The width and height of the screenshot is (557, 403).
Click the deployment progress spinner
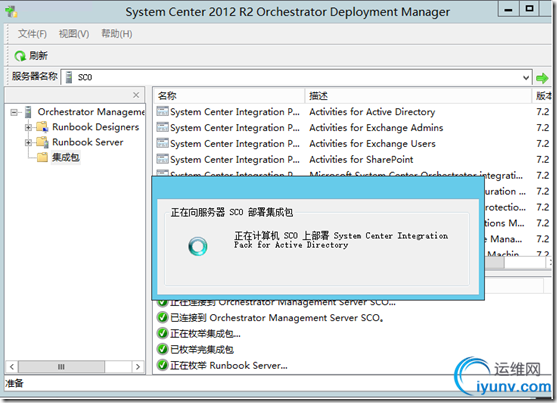point(198,246)
